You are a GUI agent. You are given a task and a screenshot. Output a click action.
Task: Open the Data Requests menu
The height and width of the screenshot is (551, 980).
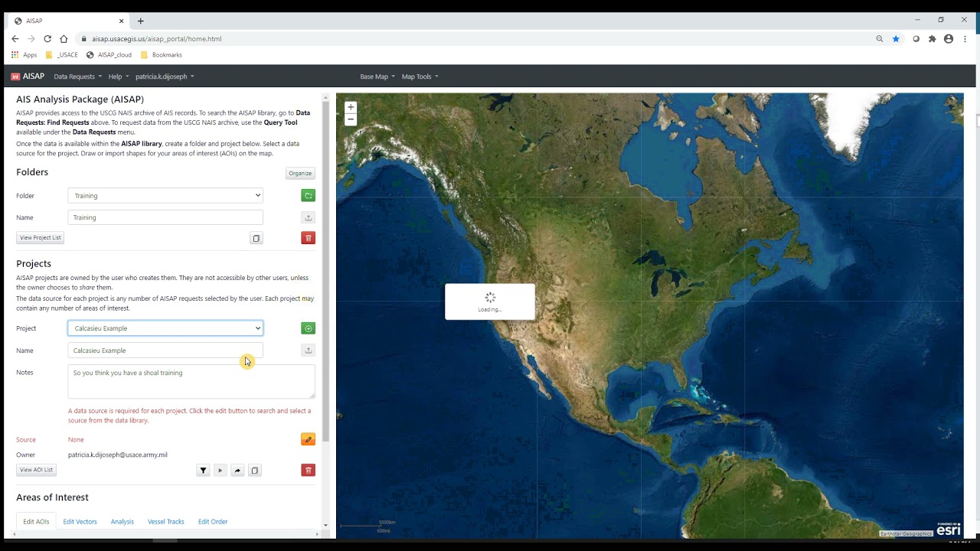click(78, 77)
